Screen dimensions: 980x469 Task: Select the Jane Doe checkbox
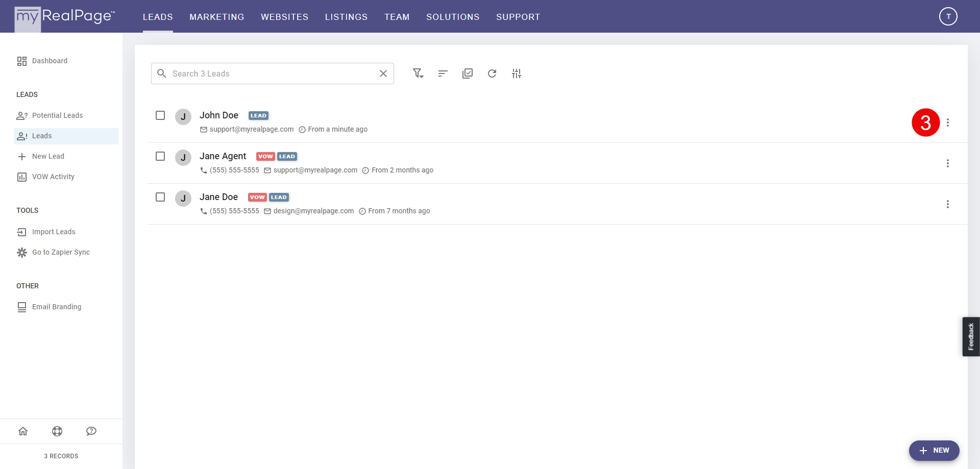[x=160, y=197]
